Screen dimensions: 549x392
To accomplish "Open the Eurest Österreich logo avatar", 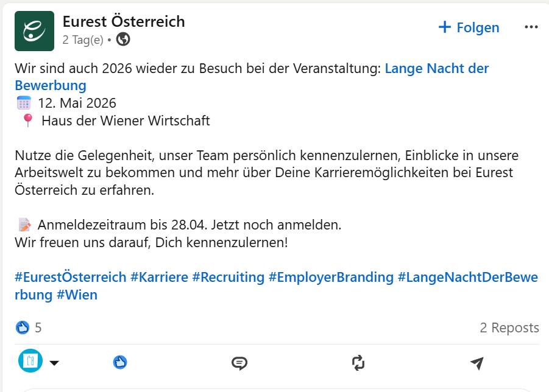I will tap(34, 31).
